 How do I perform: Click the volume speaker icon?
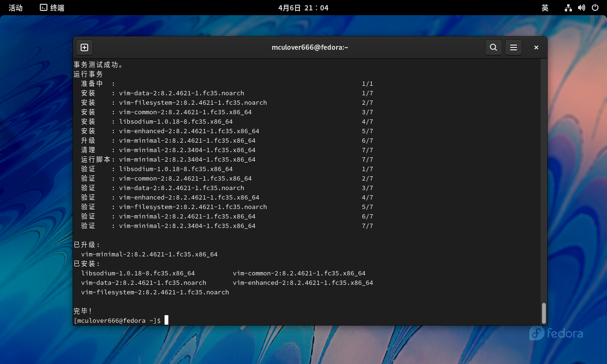[581, 8]
